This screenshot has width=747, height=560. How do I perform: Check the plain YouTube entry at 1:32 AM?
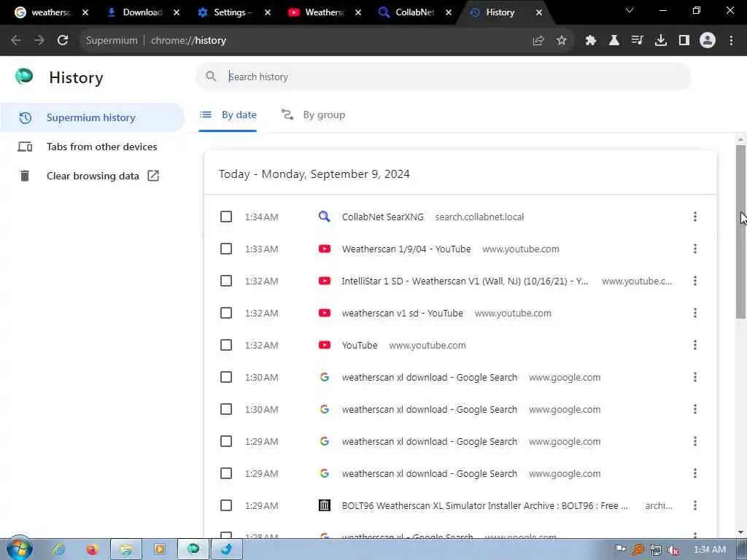pyautogui.click(x=226, y=345)
